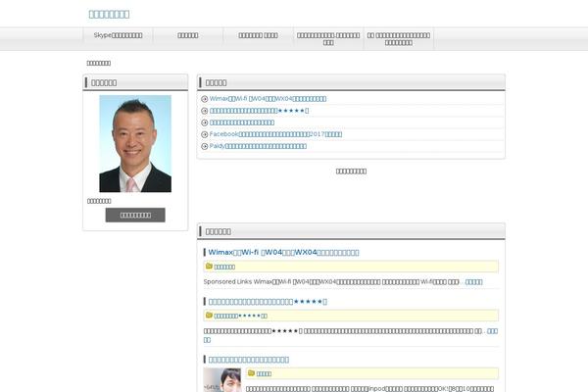Click arrow icon beside third list link

pos(205,122)
